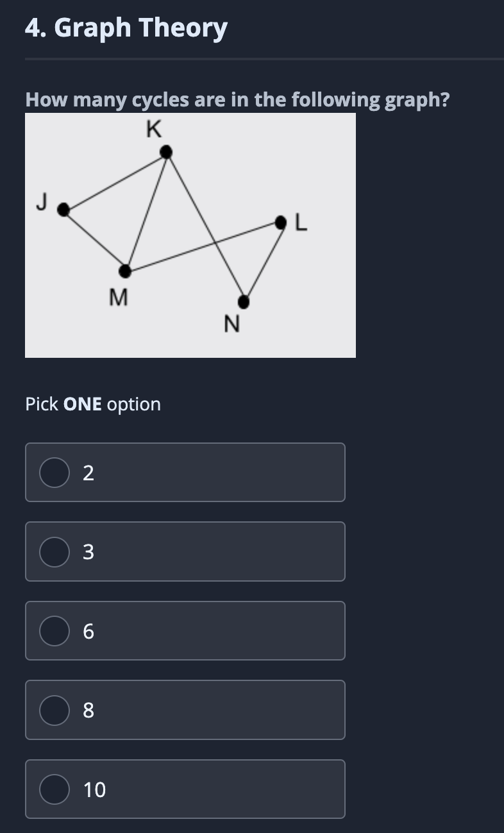
Task: Click the question text about cycles
Action: [237, 99]
